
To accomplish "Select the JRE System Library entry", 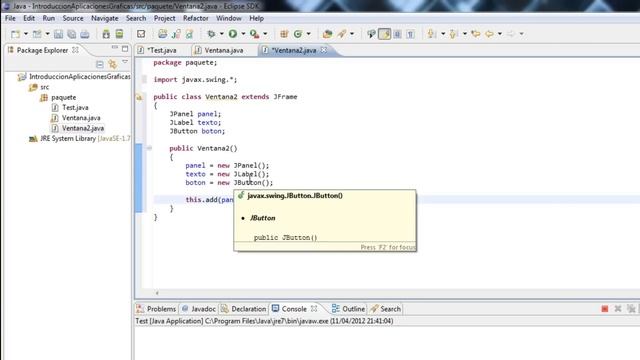I will (85, 139).
